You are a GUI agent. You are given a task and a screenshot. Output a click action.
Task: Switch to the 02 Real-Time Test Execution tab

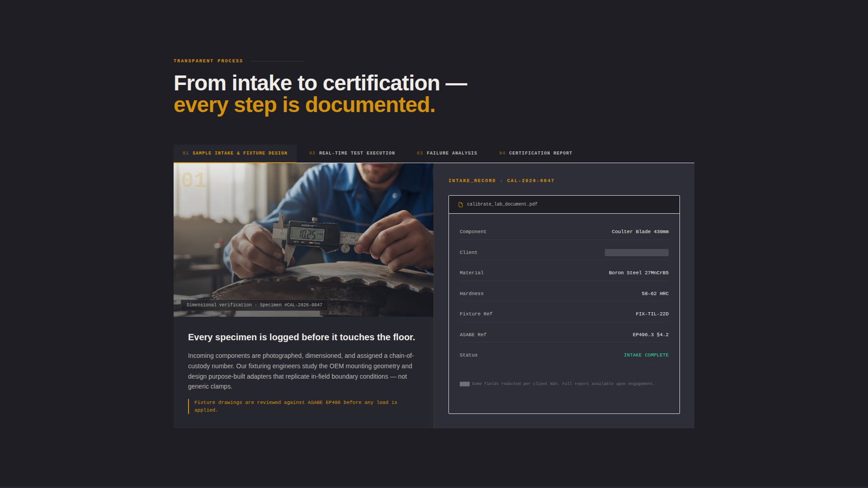tap(352, 153)
